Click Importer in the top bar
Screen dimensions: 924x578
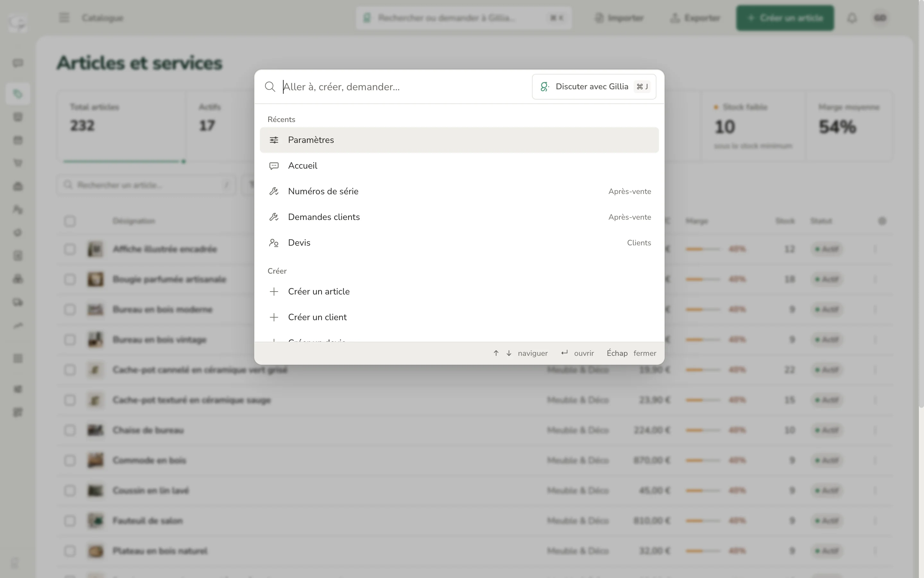[619, 18]
